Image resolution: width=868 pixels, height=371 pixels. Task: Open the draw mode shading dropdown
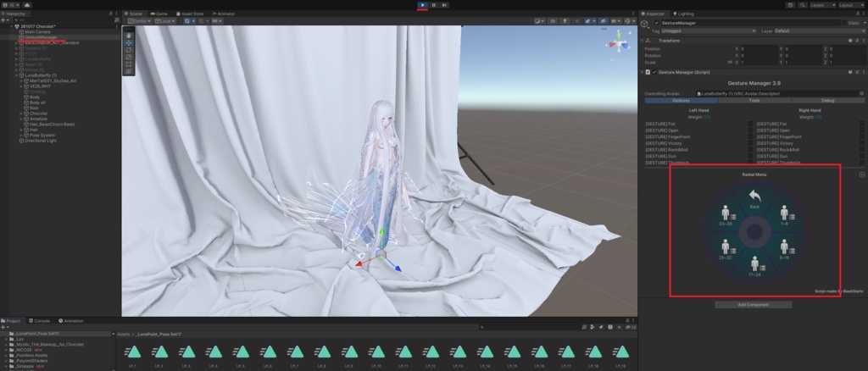point(539,21)
